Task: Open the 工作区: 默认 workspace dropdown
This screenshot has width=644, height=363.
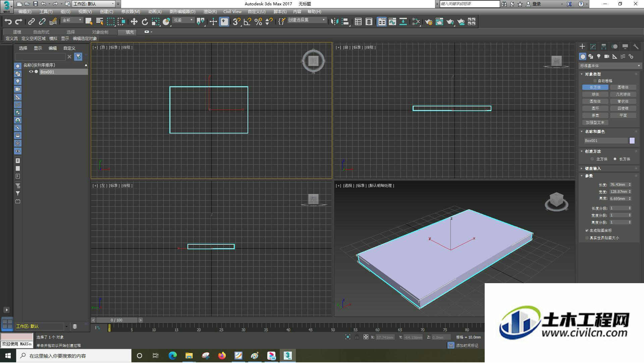Action: click(94, 4)
